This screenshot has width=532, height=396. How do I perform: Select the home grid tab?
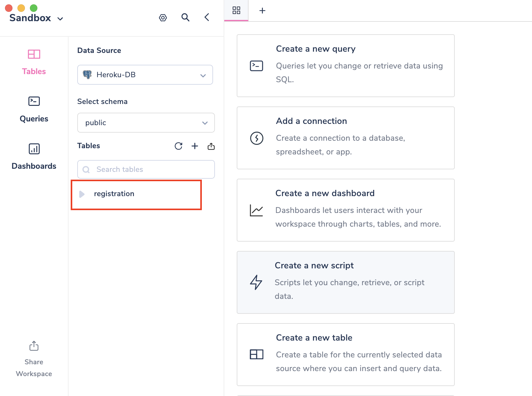pos(236,11)
